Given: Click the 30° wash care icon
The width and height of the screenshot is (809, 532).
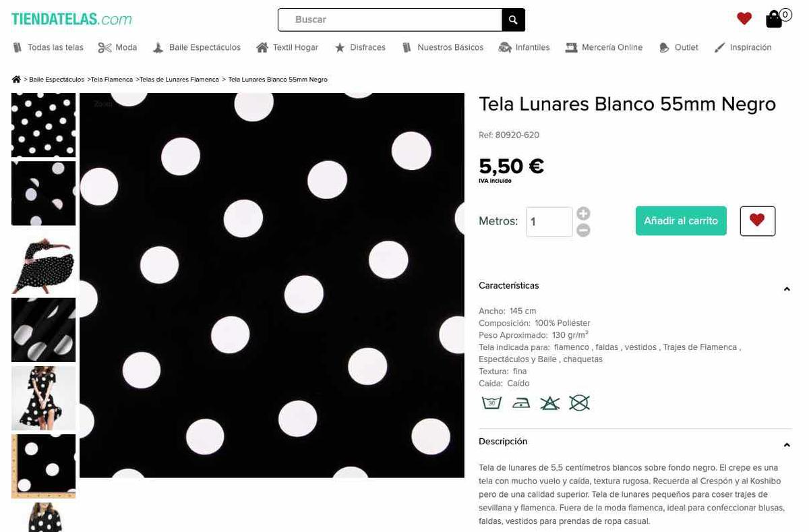Looking at the screenshot, I should click(491, 403).
